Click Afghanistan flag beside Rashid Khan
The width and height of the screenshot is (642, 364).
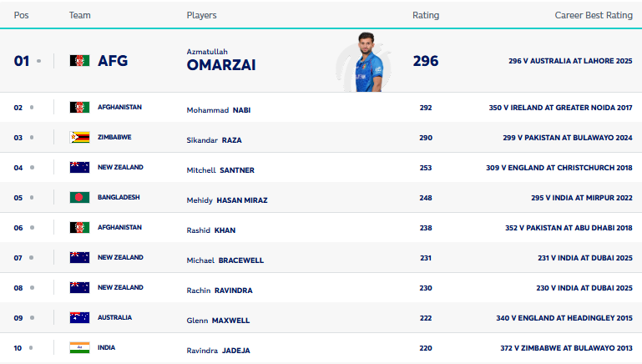point(79,227)
